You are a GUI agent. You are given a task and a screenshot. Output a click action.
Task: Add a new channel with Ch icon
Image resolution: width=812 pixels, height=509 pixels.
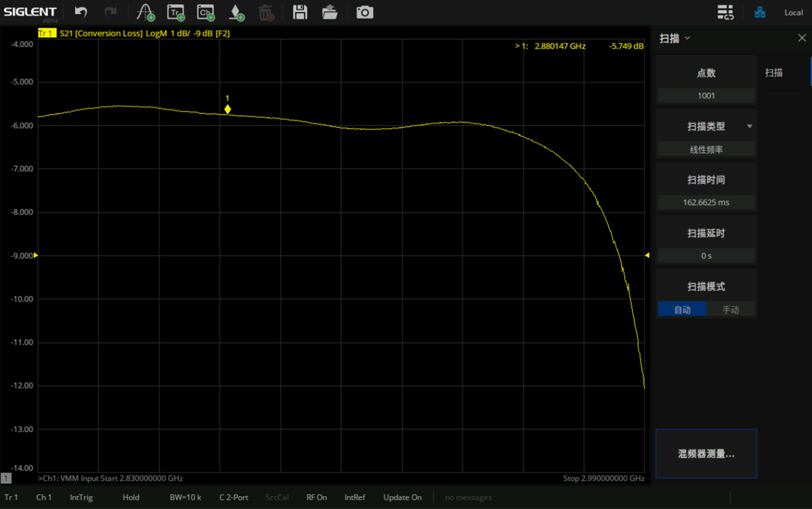(x=206, y=12)
